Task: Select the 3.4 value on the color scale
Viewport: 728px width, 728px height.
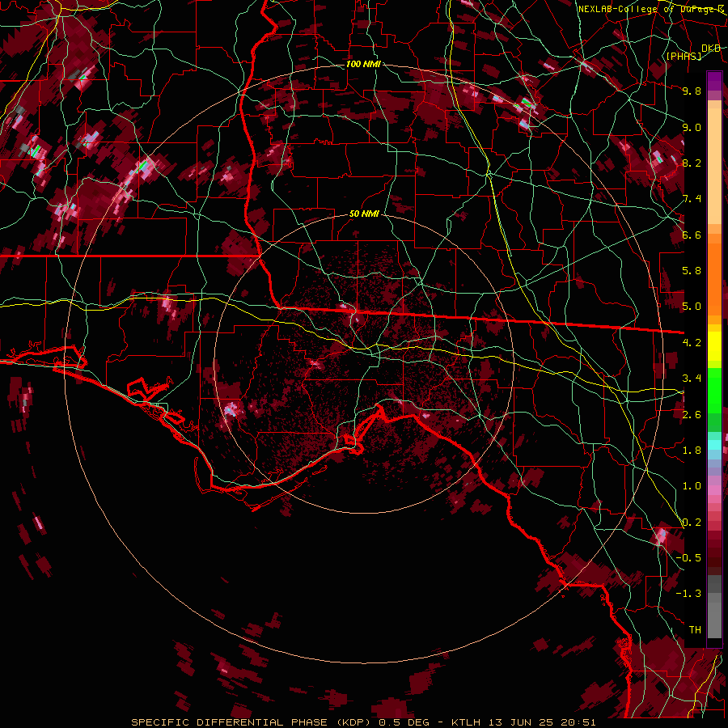Action: [692, 379]
